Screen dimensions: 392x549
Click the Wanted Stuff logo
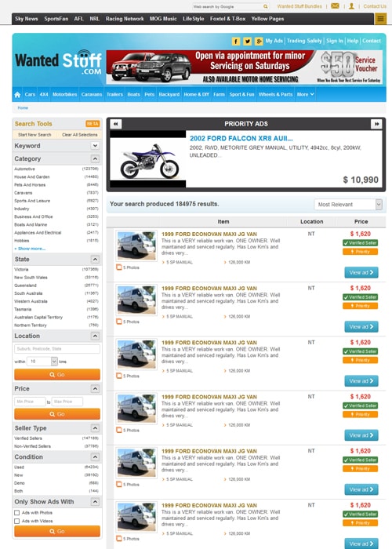click(x=58, y=63)
